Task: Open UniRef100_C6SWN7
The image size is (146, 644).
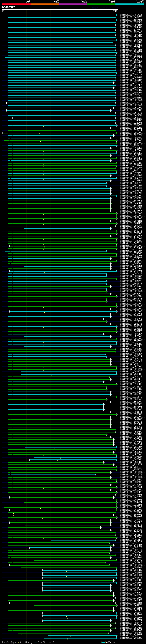Action: pyautogui.click(x=131, y=77)
